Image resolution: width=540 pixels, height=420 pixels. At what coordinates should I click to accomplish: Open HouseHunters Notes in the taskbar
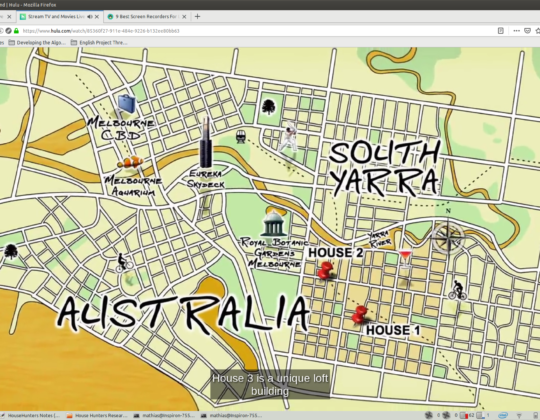(x=30, y=416)
